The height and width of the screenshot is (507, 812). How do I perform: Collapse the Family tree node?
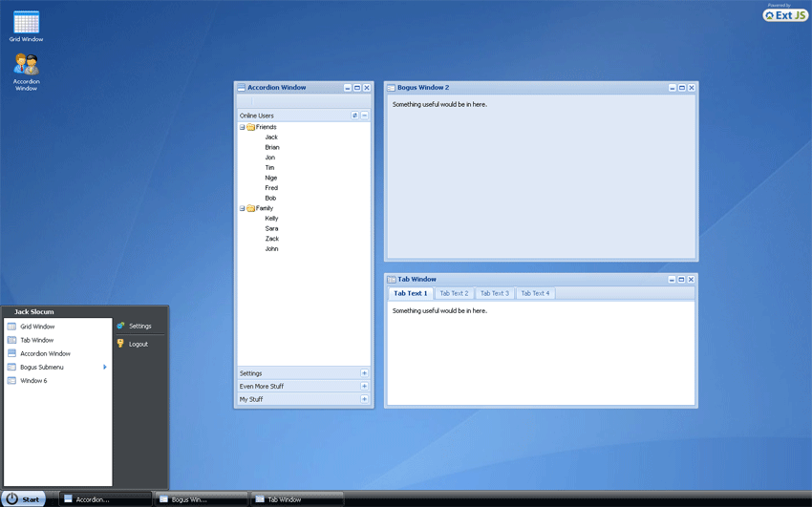pos(242,208)
